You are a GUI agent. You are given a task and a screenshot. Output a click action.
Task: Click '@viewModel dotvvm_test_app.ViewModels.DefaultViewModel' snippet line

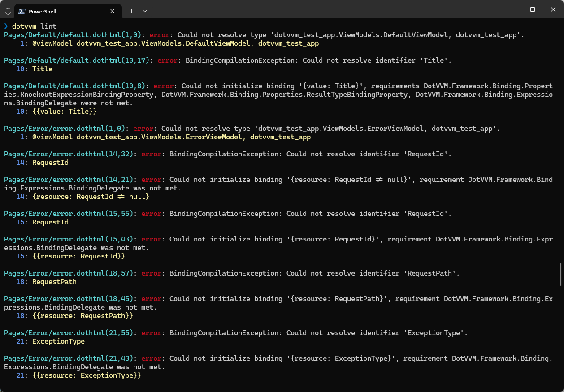(x=175, y=43)
